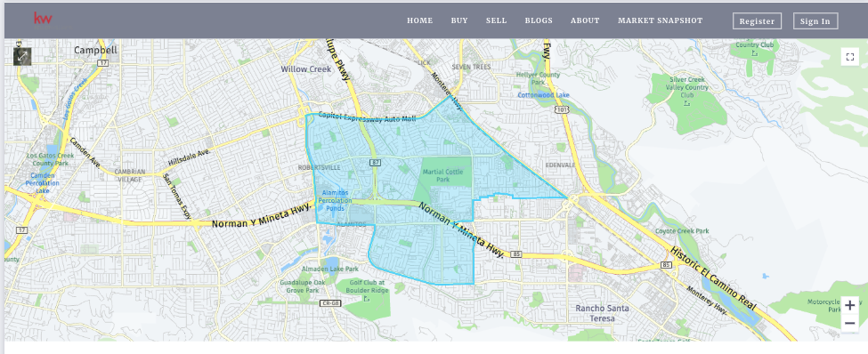
Task: Zoom in with the plus button
Action: pos(849,305)
